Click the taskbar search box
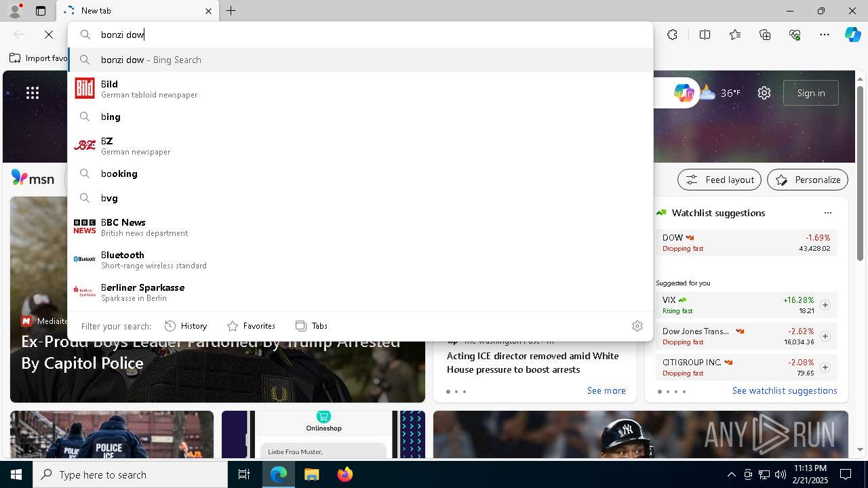 [x=130, y=474]
